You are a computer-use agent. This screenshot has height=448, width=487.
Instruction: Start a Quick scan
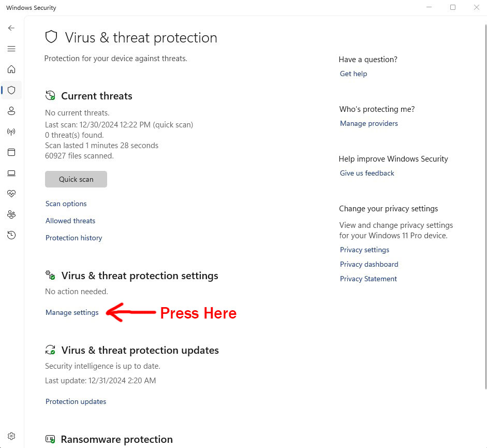click(x=76, y=179)
